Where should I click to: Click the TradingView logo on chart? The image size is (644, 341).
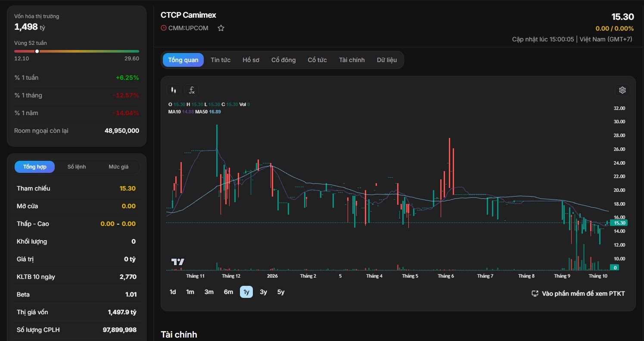[178, 262]
